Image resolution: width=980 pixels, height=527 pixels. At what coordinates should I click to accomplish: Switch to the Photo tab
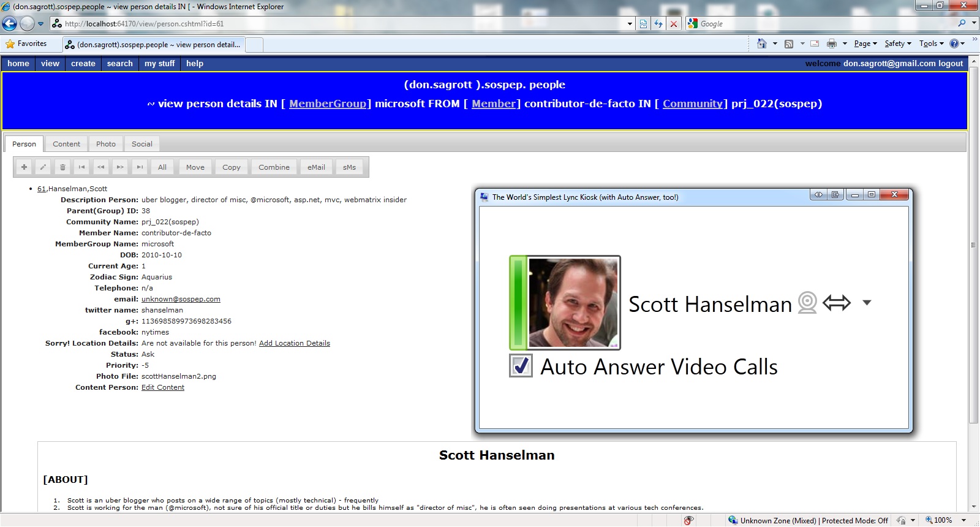click(106, 144)
